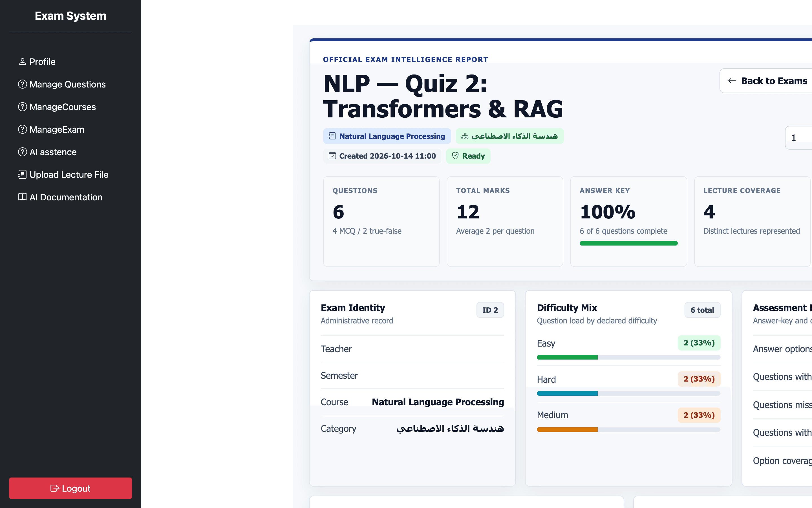Screen dimensions: 812x508
Task: Click the hierarchy icon in the Arabic category badge
Action: pos(465,136)
